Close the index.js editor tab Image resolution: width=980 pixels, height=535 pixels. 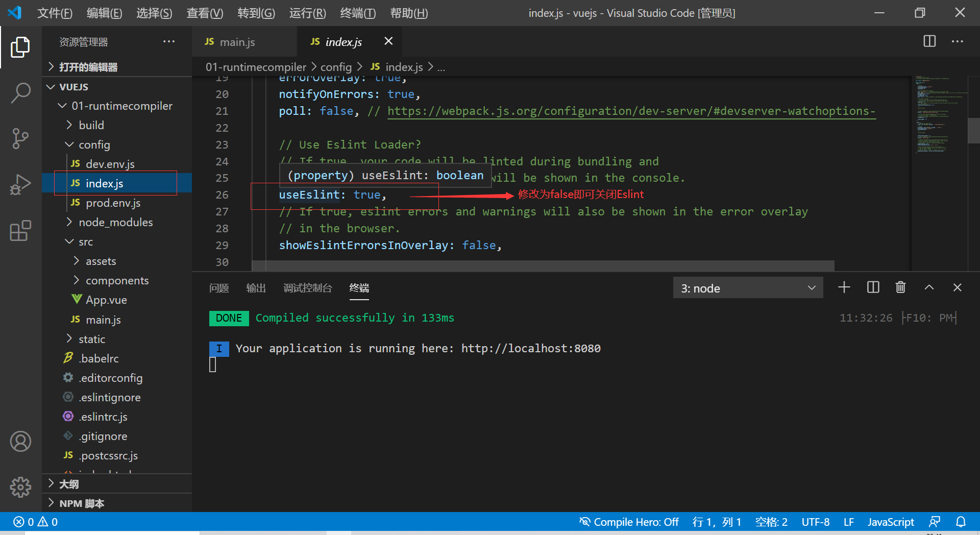click(388, 41)
